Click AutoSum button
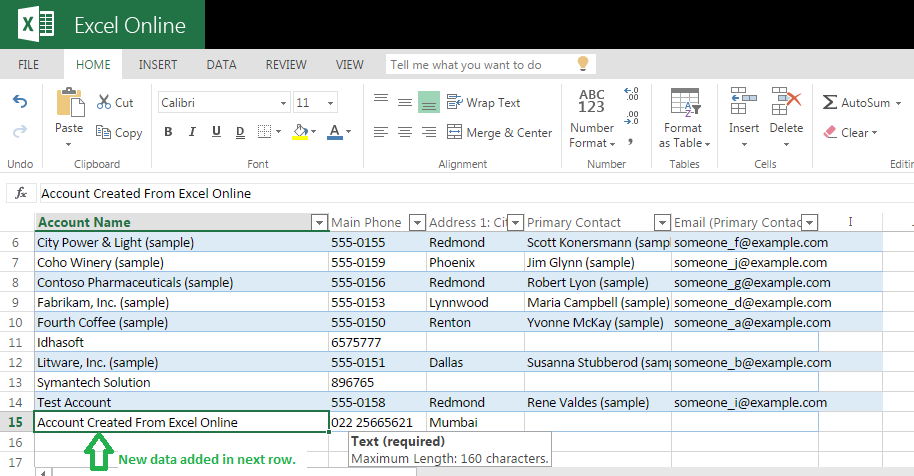The height and width of the screenshot is (476, 914). [856, 103]
